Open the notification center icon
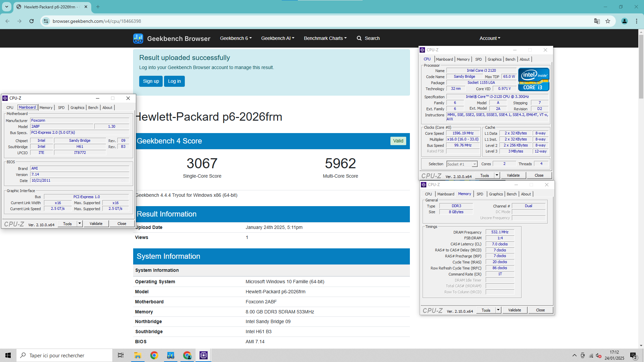 pyautogui.click(x=633, y=356)
